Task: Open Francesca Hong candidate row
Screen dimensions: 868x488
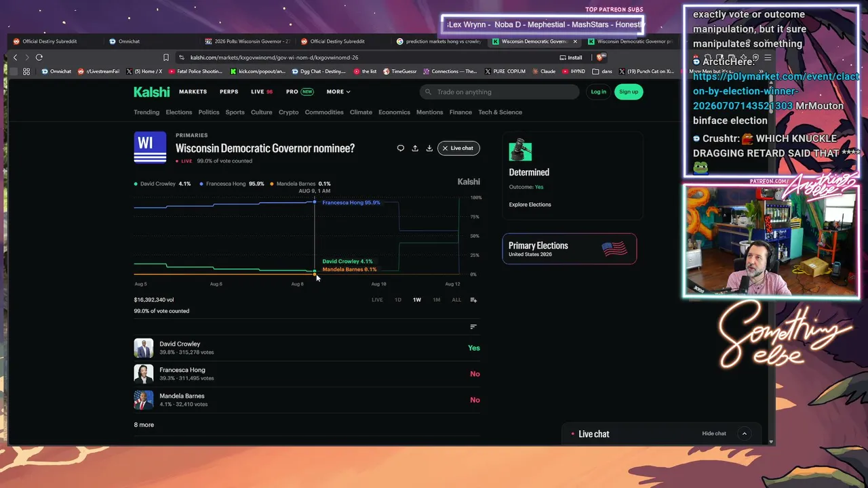Action: [x=307, y=373]
